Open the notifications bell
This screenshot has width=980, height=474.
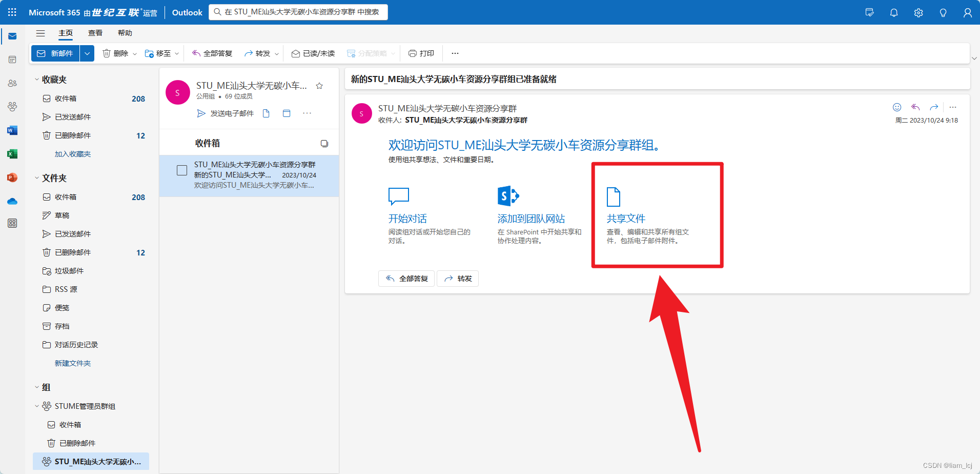(x=894, y=12)
